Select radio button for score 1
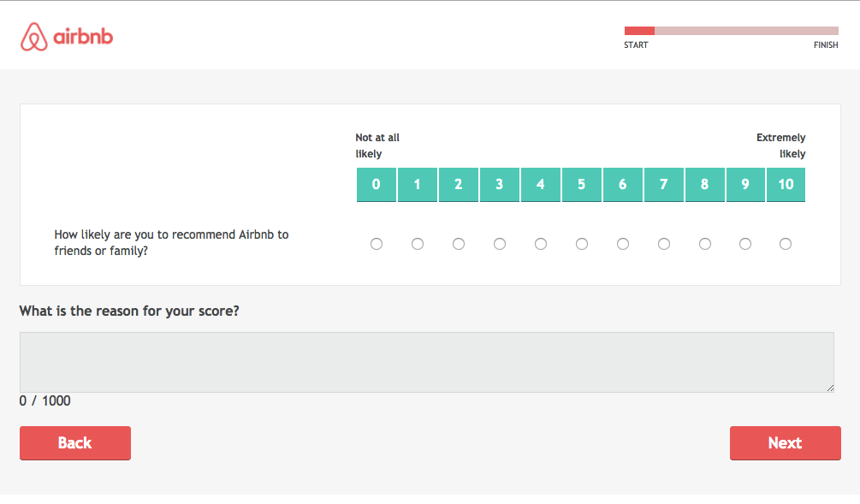860x504 pixels. pyautogui.click(x=418, y=244)
